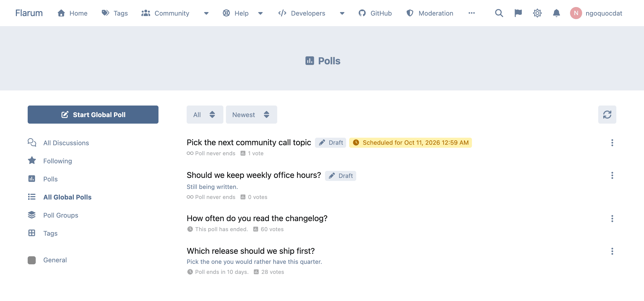Screen dimensions: 644x301
Task: Open options menu for 'Which release should we ship first?'
Action: click(x=612, y=251)
